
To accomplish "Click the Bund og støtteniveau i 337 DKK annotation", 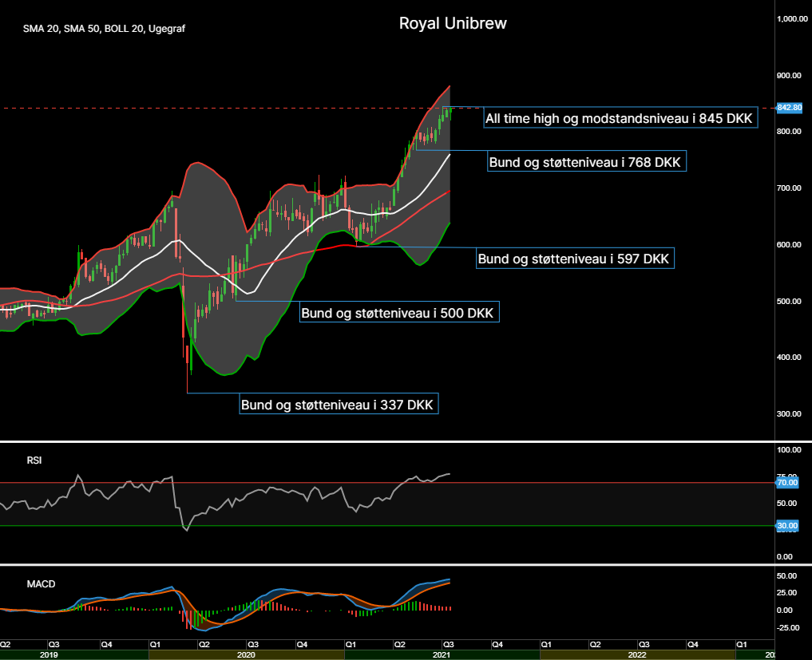I will pyautogui.click(x=339, y=404).
